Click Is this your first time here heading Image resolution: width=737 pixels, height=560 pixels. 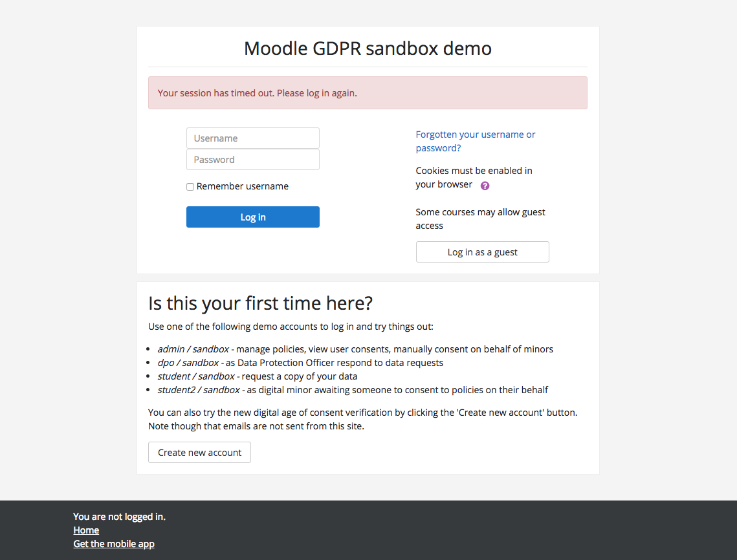point(260,303)
